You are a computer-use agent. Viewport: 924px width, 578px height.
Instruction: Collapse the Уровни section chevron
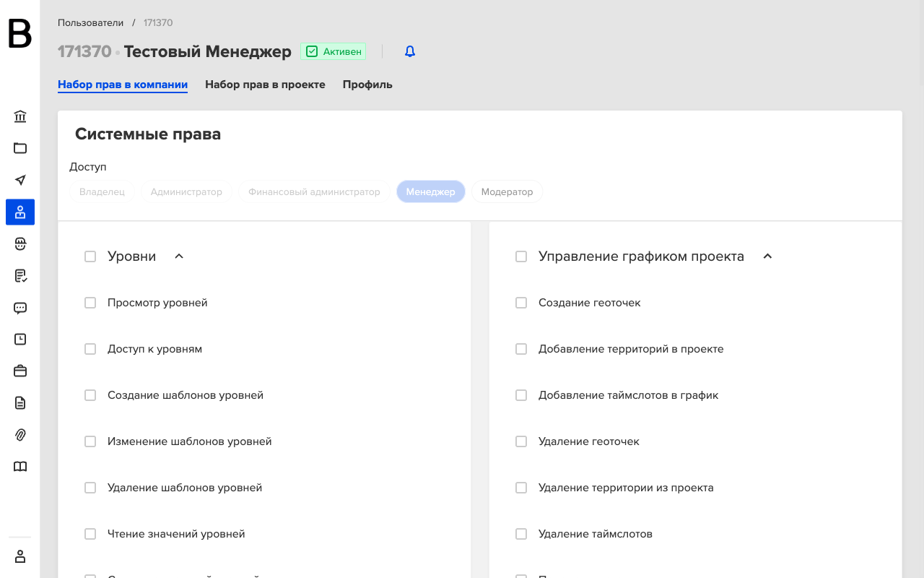coord(179,256)
